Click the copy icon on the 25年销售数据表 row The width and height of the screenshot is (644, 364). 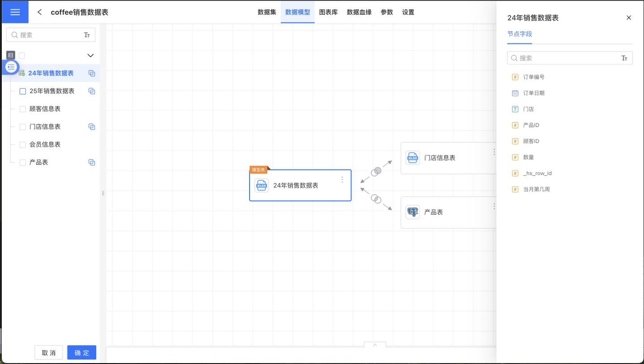pyautogui.click(x=92, y=91)
